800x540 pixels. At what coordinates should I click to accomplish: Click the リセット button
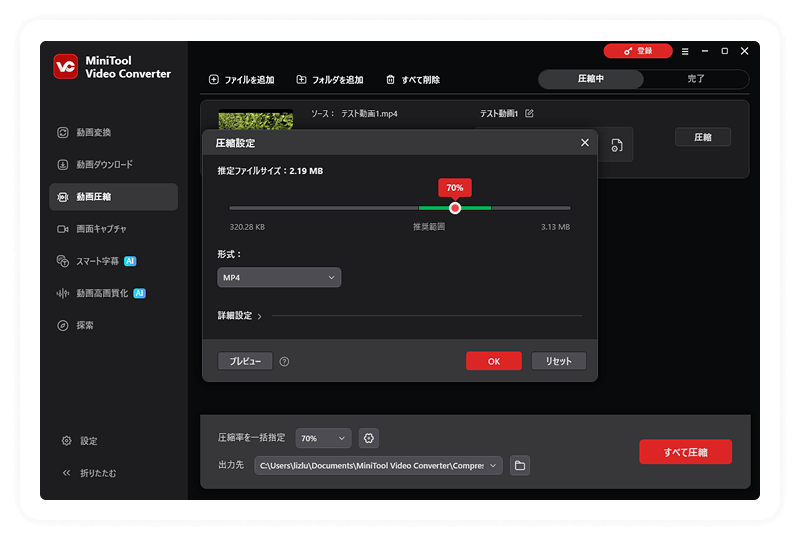tap(559, 361)
